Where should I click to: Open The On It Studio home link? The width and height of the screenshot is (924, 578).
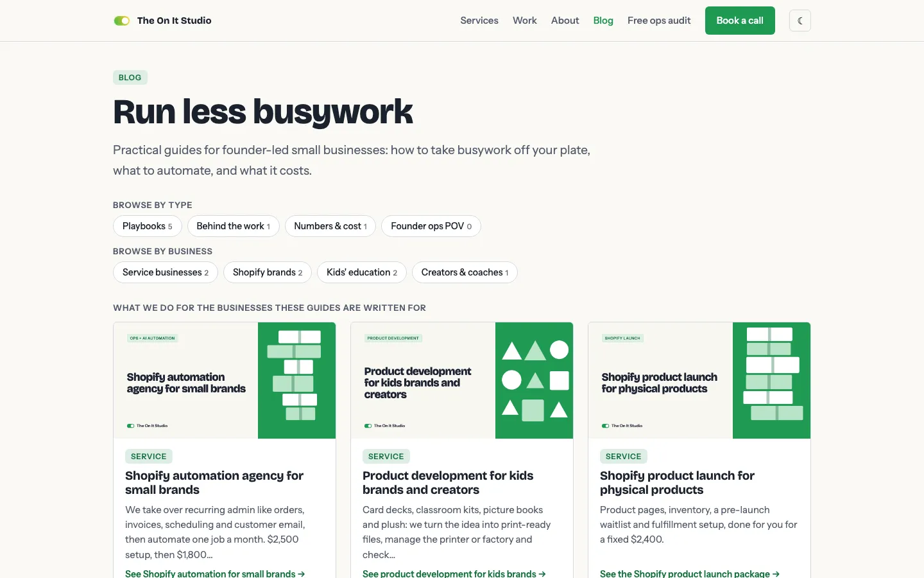pyautogui.click(x=162, y=21)
